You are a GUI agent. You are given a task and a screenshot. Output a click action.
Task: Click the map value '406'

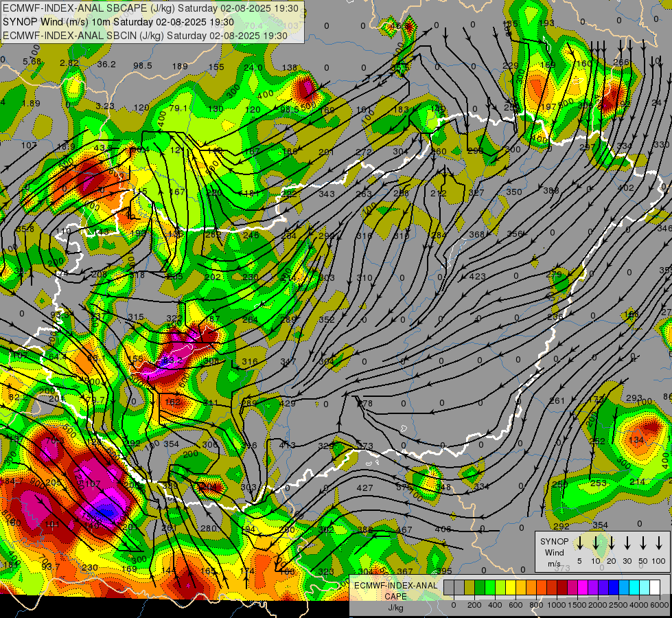(x=443, y=529)
